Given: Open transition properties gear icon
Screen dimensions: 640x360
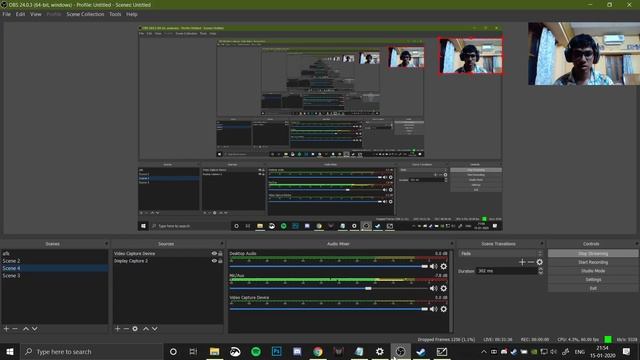Looking at the screenshot, I should (x=540, y=262).
